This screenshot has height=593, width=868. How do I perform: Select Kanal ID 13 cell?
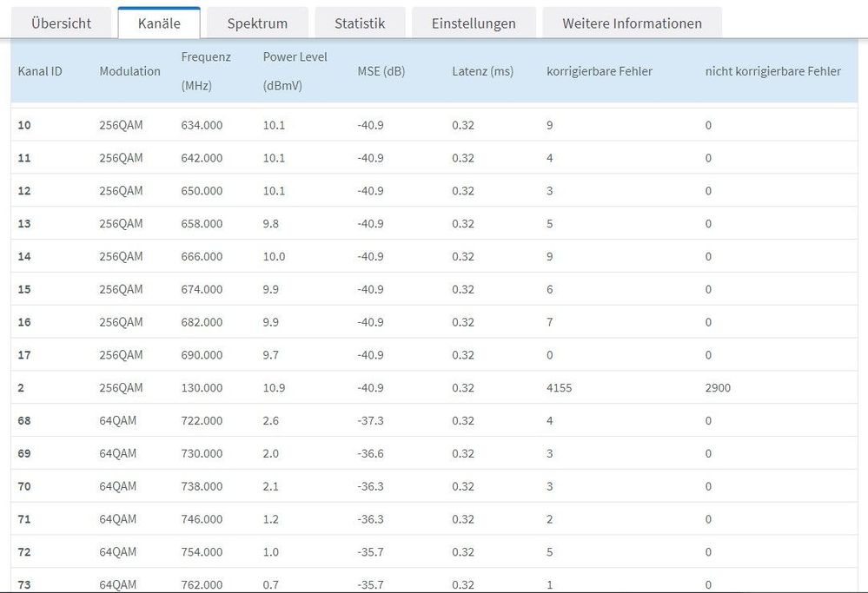pos(24,223)
